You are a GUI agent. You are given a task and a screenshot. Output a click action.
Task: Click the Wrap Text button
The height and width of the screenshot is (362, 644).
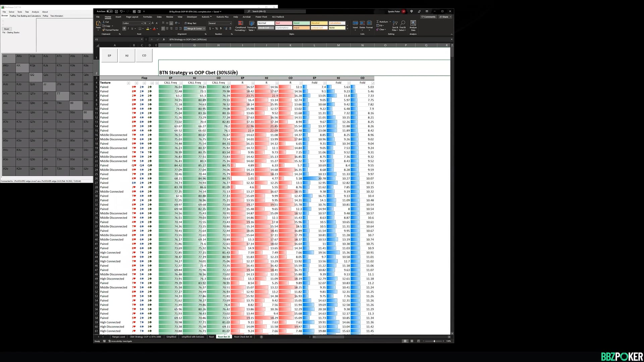click(190, 23)
